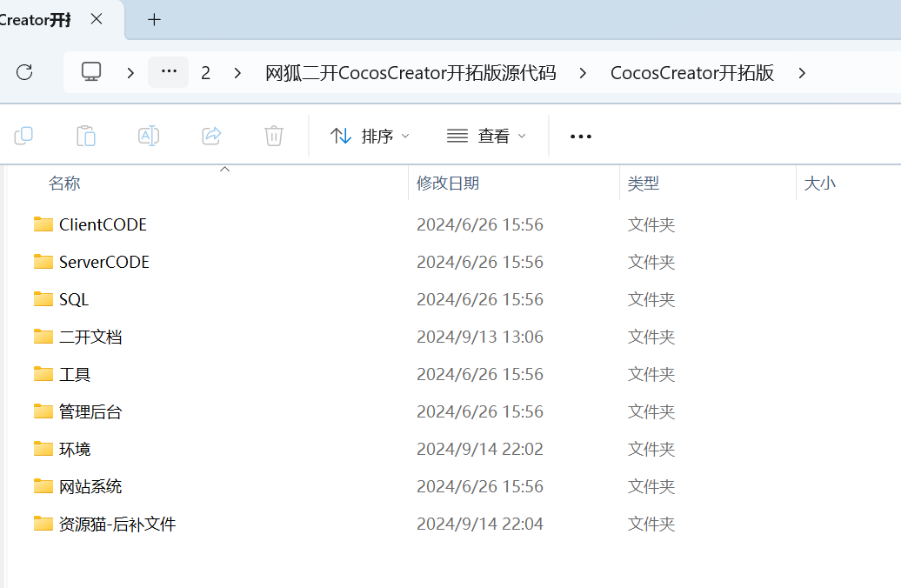Viewport: 901px width, 588px height.
Task: Select the 工具 folder icon
Action: pyautogui.click(x=43, y=374)
